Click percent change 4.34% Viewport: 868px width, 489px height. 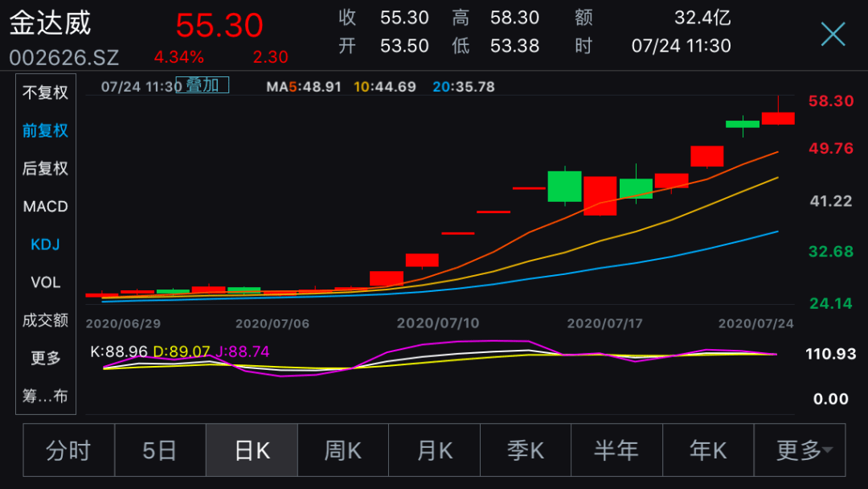(x=178, y=57)
